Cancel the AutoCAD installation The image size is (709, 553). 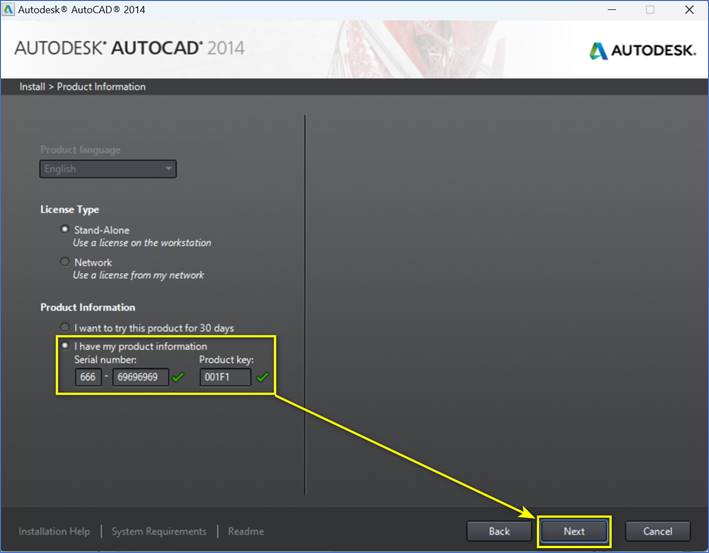(657, 531)
